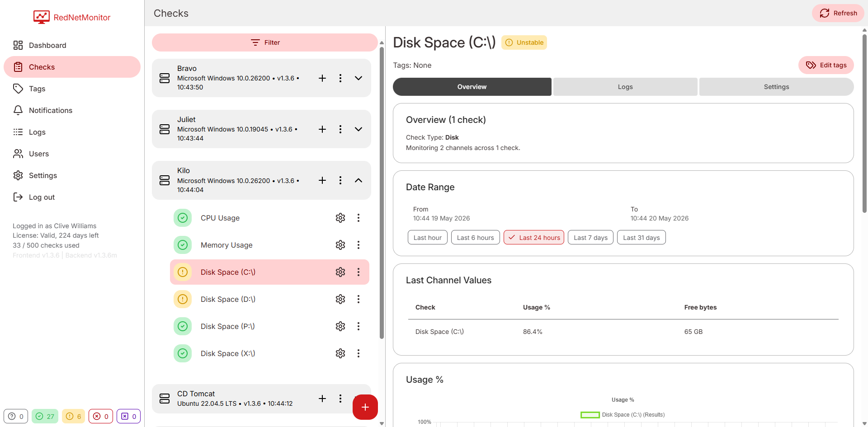The image size is (868, 427).
Task: Open Memory Usage more-options menu
Action: [359, 245]
